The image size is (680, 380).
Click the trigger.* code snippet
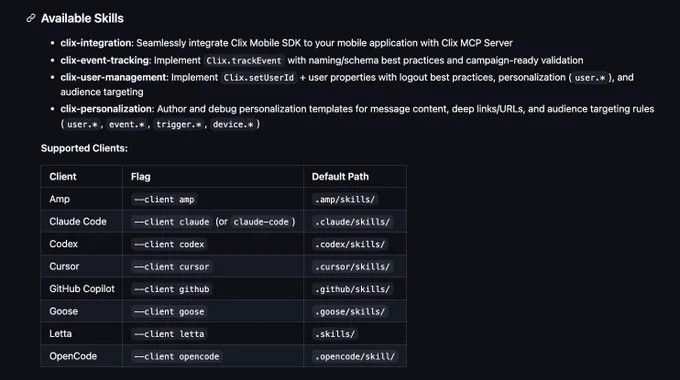pyautogui.click(x=179, y=124)
